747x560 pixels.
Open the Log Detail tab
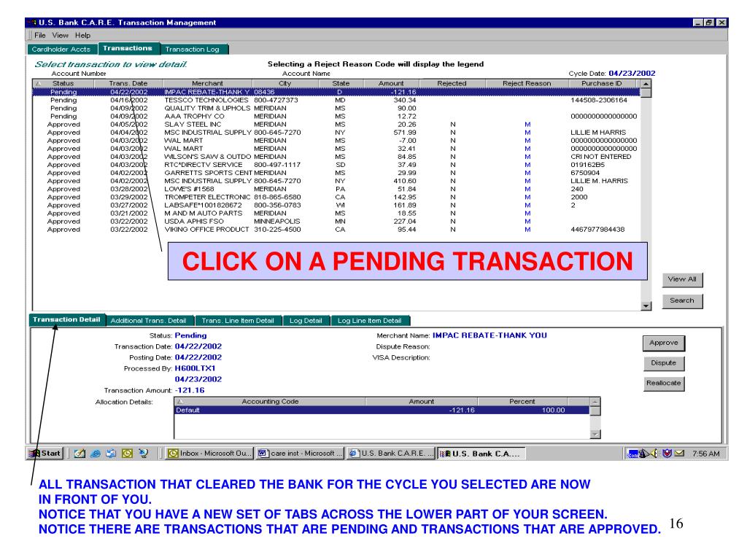(x=306, y=321)
